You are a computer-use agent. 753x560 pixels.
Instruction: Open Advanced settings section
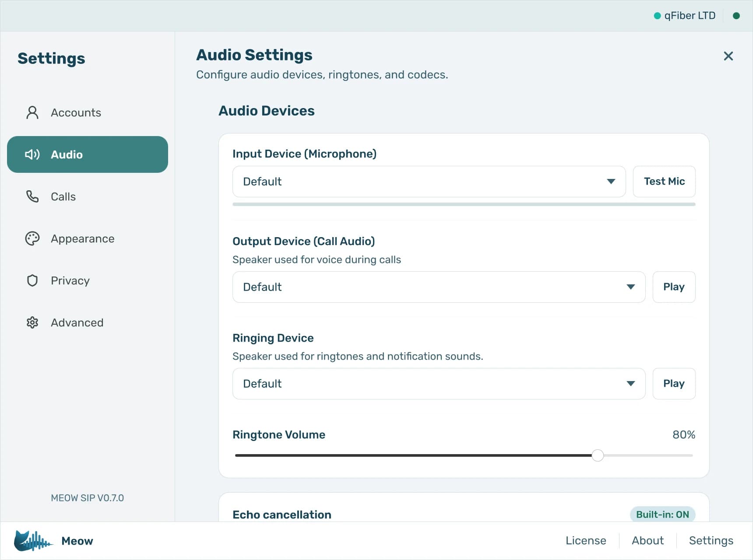(x=88, y=322)
